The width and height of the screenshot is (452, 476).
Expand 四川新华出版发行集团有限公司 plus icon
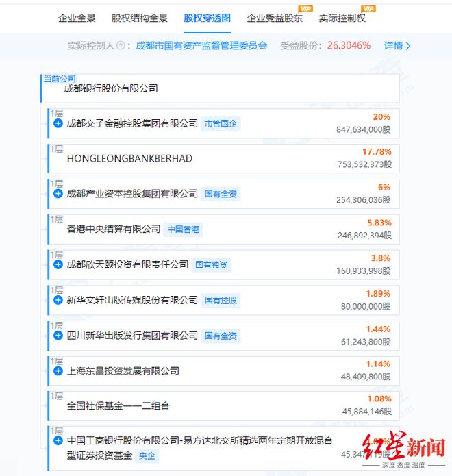point(58,336)
